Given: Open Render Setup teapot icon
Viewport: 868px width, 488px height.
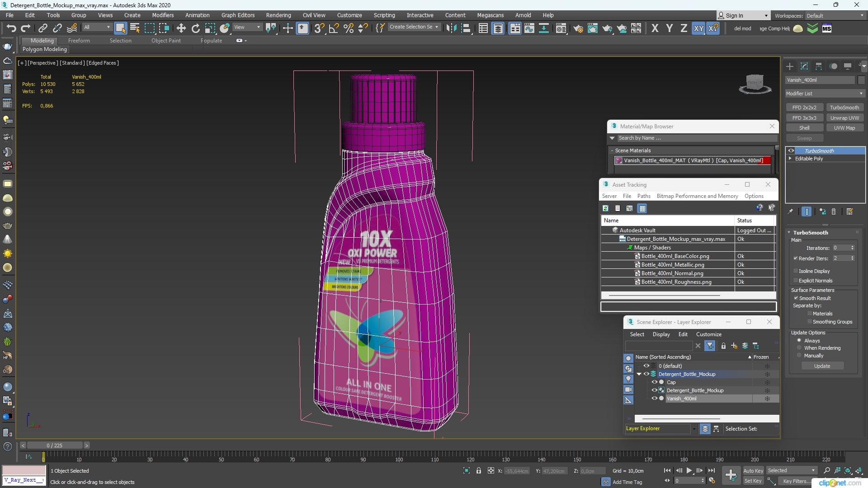Looking at the screenshot, I should coord(578,28).
